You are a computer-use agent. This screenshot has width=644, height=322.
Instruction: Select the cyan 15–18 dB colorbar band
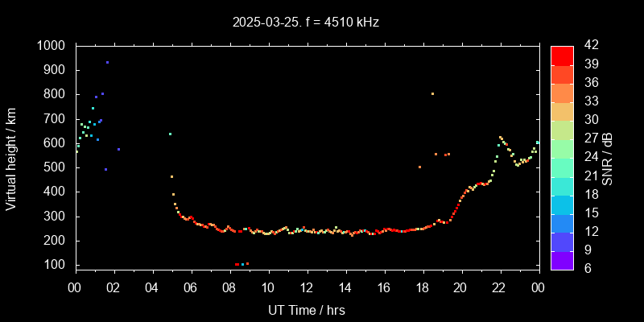(x=562, y=204)
